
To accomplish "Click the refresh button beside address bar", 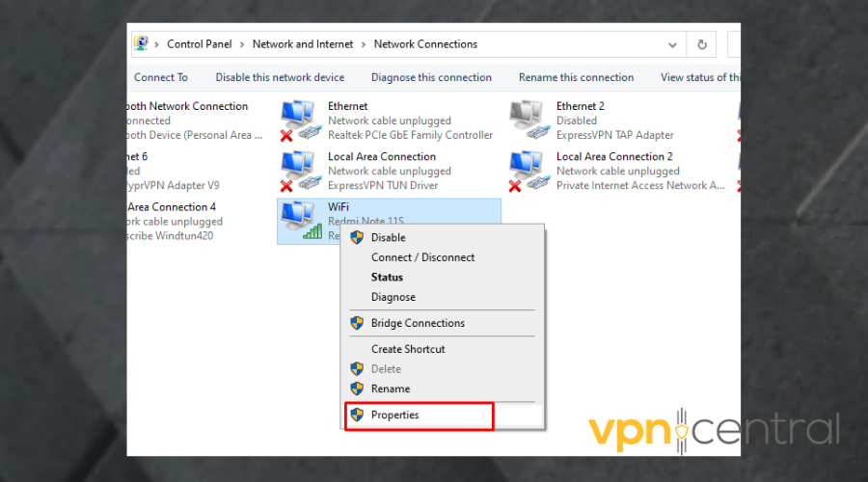I will pos(701,44).
